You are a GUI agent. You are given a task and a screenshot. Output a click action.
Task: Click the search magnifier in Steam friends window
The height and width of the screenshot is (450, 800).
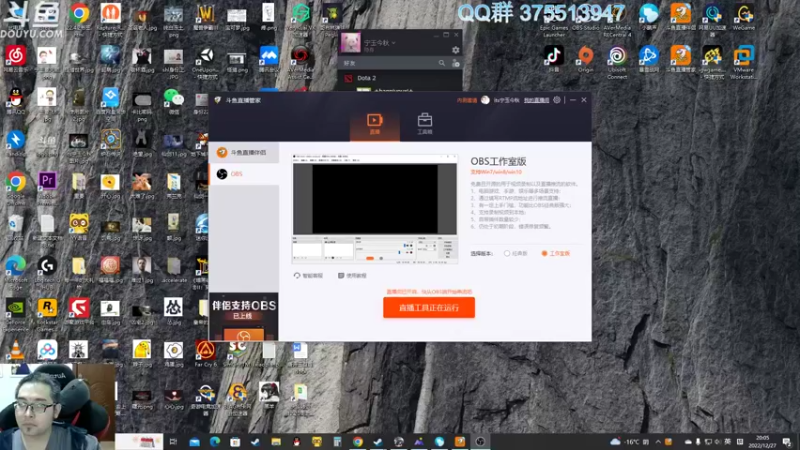point(442,63)
